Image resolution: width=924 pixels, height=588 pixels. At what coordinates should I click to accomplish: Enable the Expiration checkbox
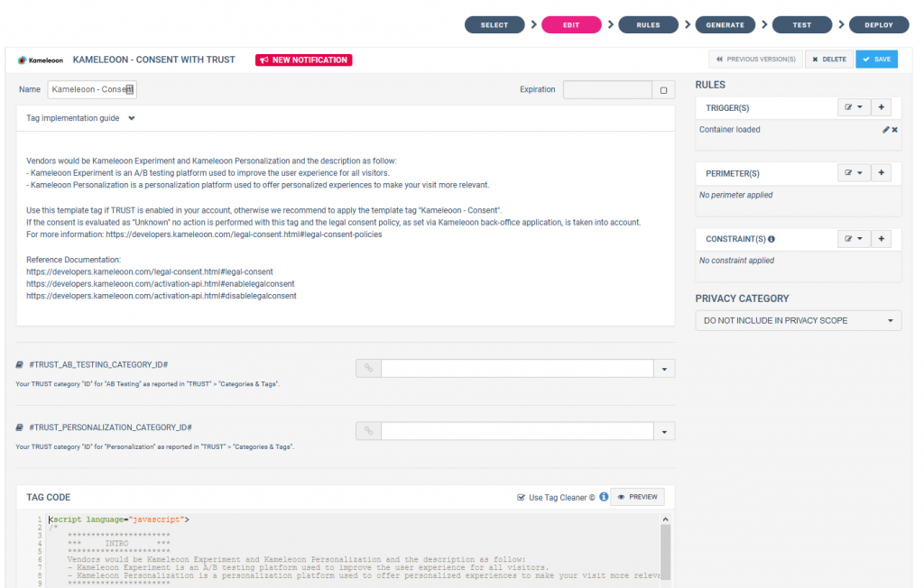pos(663,90)
